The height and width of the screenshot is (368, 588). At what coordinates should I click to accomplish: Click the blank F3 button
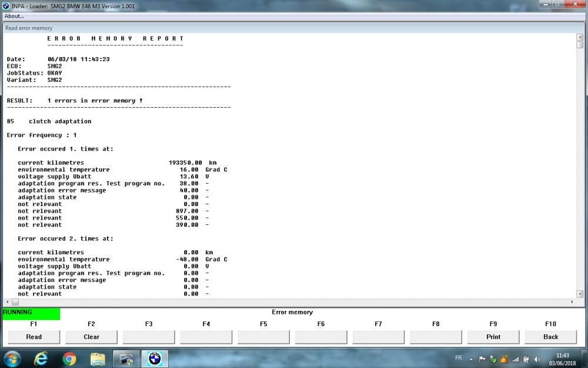tap(149, 337)
